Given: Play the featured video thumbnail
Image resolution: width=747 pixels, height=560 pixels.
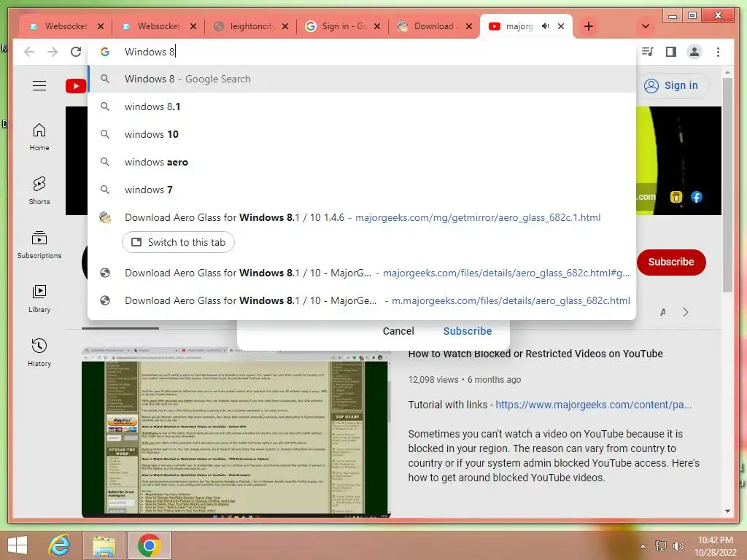Looking at the screenshot, I should [x=236, y=432].
